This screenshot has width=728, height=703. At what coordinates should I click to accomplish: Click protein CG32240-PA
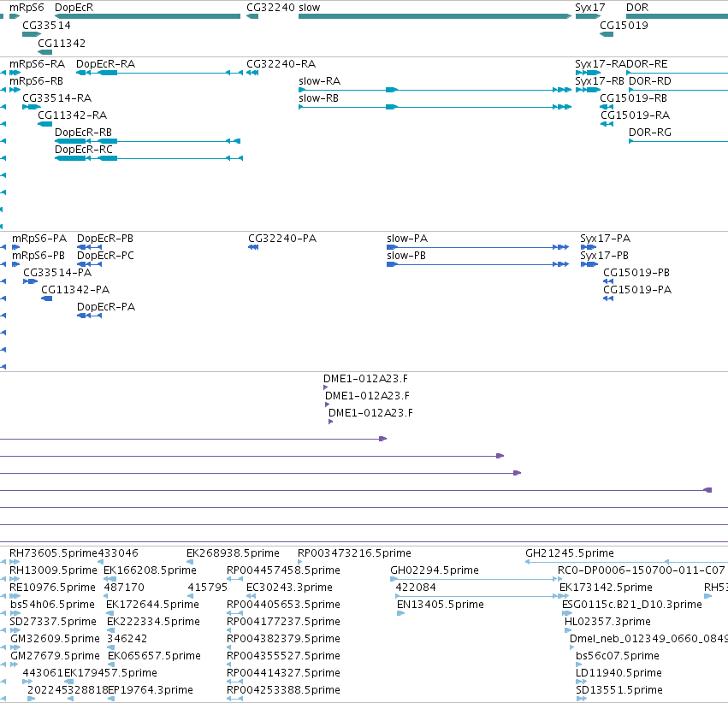[282, 238]
